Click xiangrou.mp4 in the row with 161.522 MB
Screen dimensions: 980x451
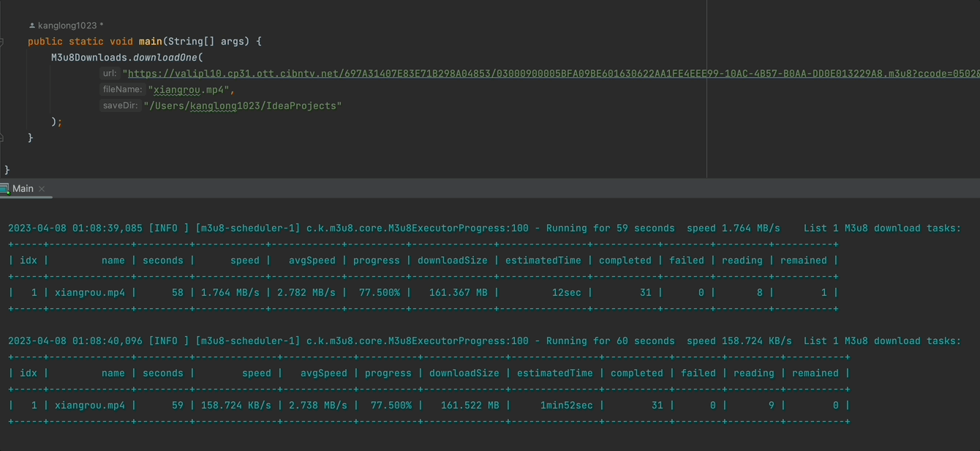pos(90,405)
